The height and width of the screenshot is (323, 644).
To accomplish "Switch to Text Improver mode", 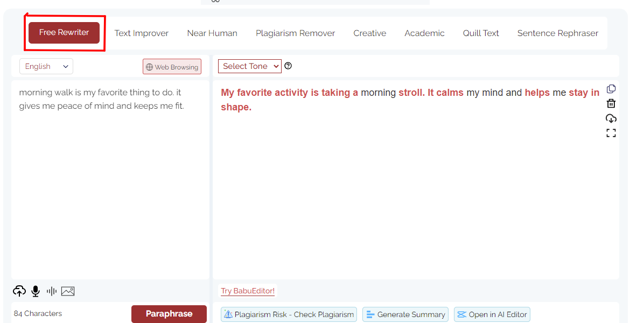I will [141, 33].
